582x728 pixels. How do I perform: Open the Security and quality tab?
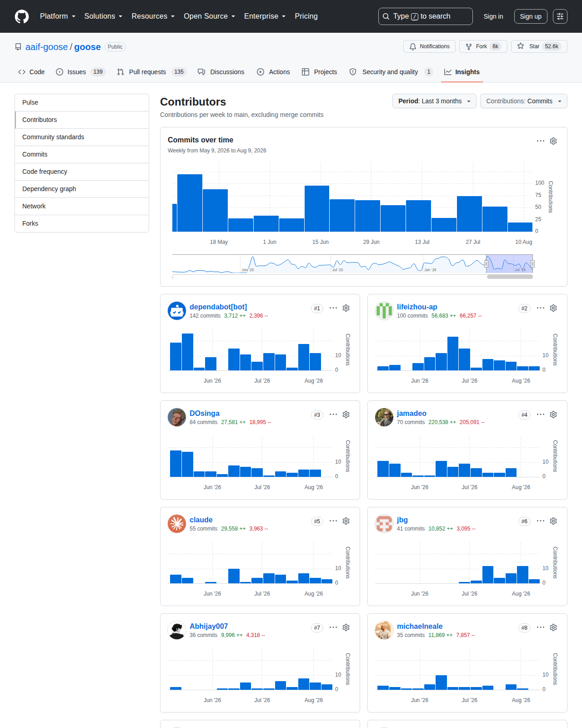391,72
